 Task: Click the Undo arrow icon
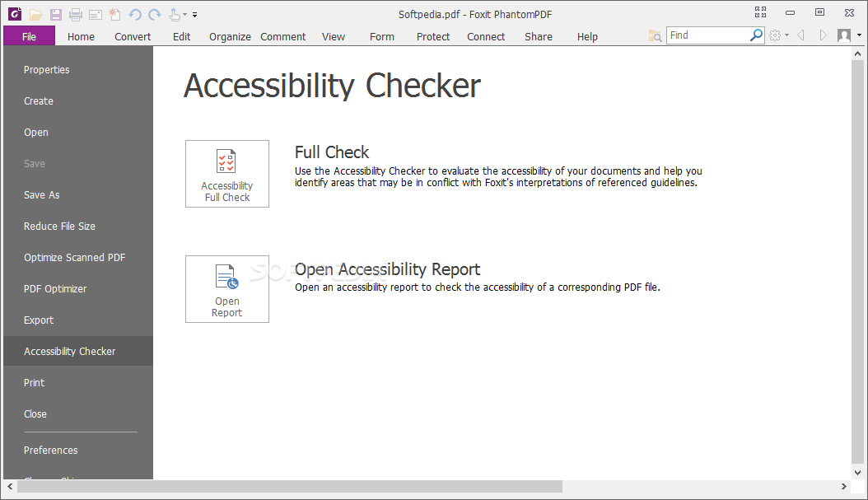coord(135,14)
